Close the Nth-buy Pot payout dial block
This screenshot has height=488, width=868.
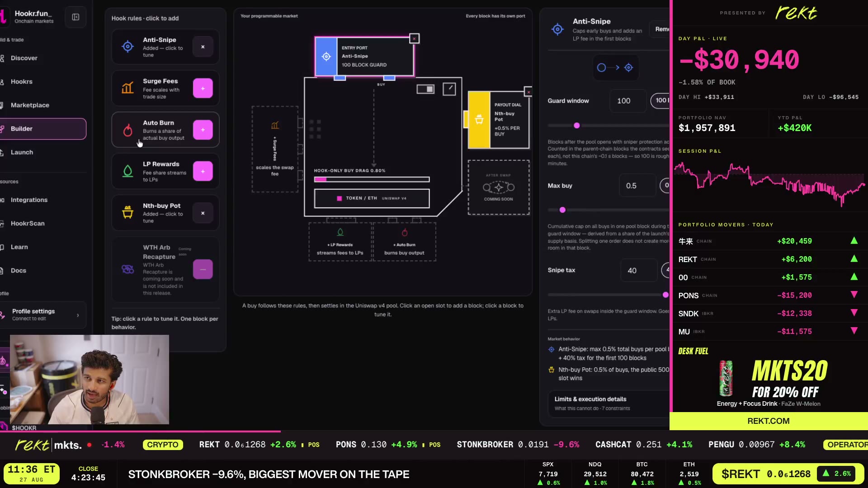[528, 92]
